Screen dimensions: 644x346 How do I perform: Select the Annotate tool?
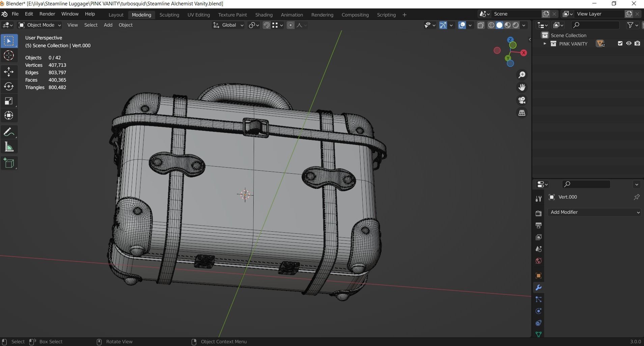[9, 132]
